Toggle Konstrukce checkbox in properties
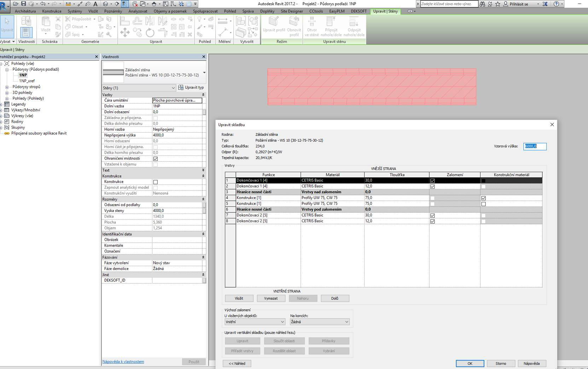The height and width of the screenshot is (369, 588). click(x=155, y=182)
